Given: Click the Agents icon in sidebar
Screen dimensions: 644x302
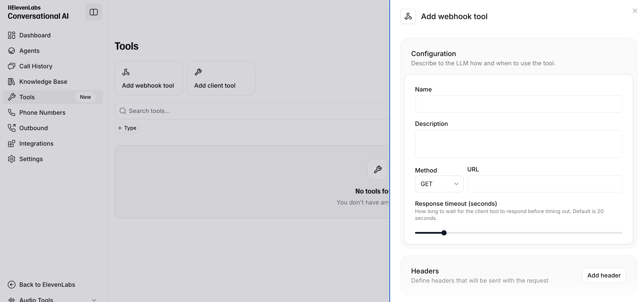Looking at the screenshot, I should [x=12, y=51].
